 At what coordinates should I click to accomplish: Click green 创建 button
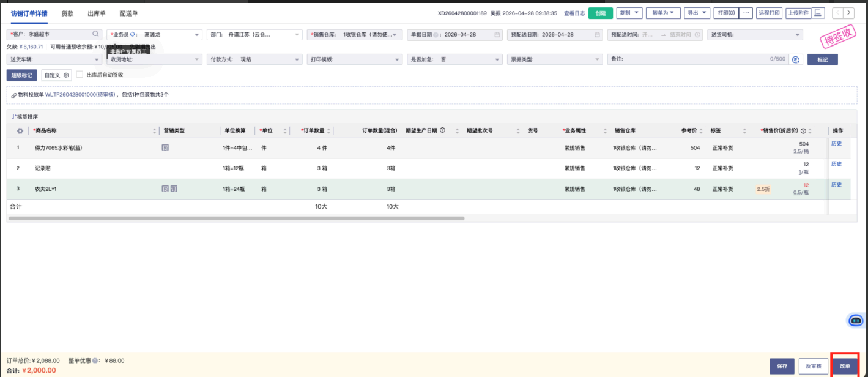click(601, 13)
